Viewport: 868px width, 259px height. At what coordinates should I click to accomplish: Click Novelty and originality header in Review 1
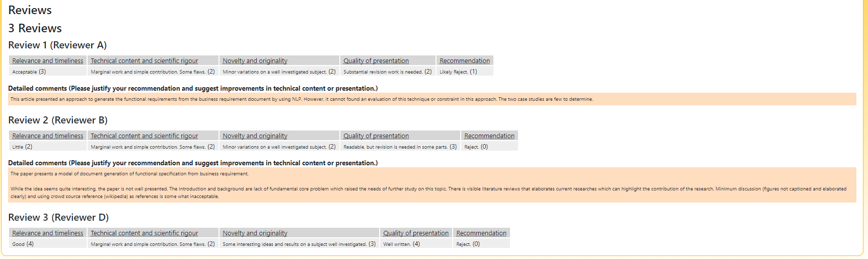point(255,61)
